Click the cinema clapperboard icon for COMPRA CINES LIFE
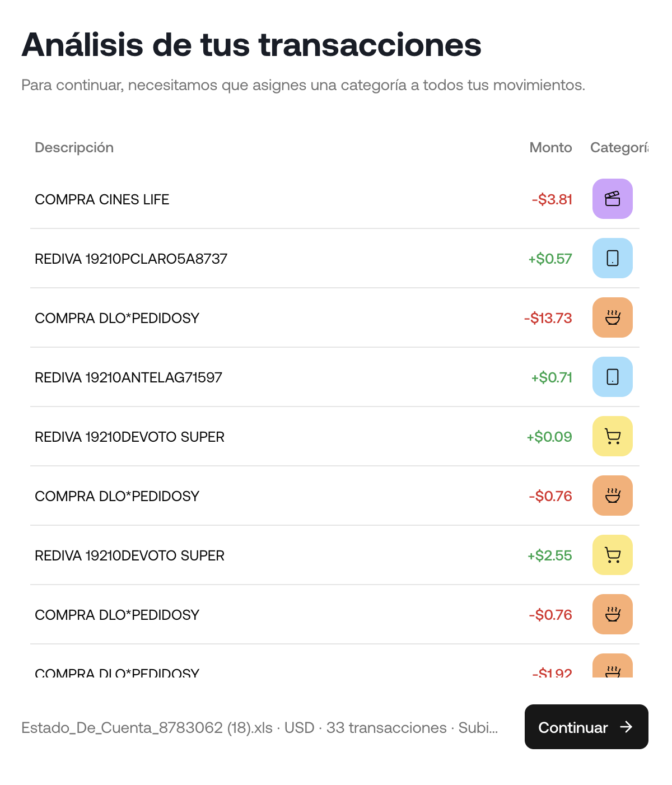This screenshot has height=785, width=672. [612, 199]
